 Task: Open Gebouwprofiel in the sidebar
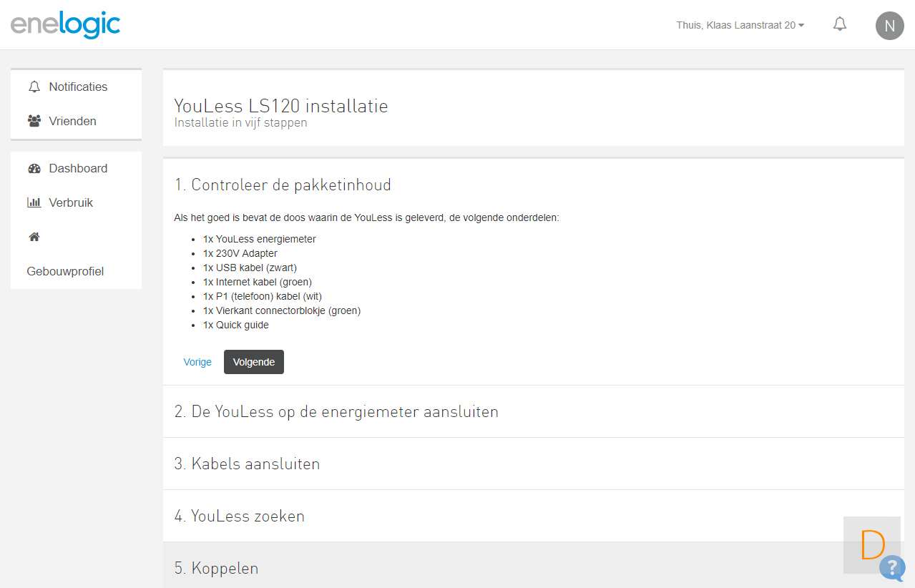[65, 272]
